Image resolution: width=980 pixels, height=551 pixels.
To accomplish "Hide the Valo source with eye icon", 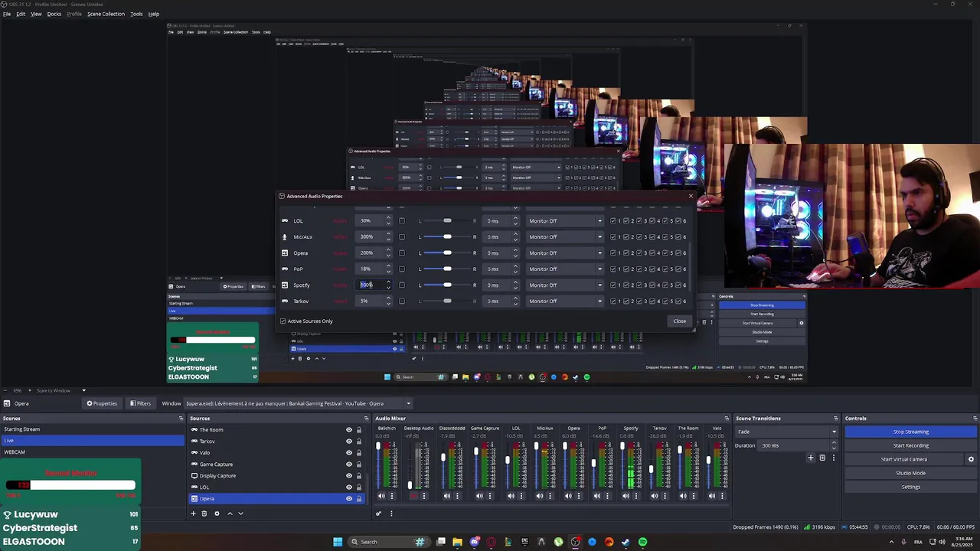I will [348, 452].
